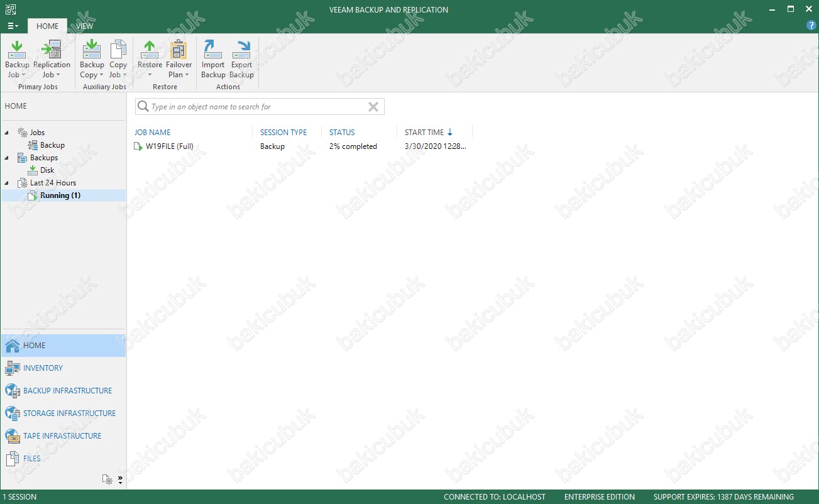
Task: Click the TAPE INFRASTRUCTURE icon
Action: point(13,436)
